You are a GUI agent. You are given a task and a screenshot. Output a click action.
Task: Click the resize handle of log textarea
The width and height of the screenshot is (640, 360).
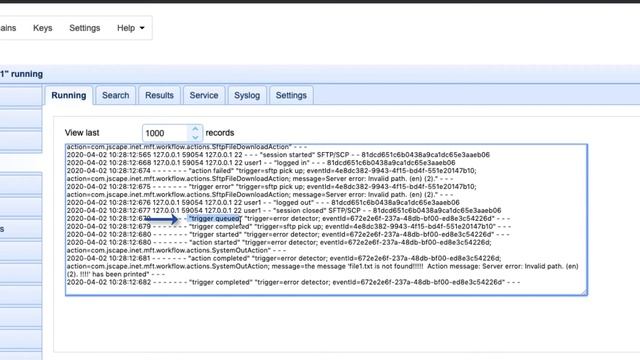coord(584,292)
